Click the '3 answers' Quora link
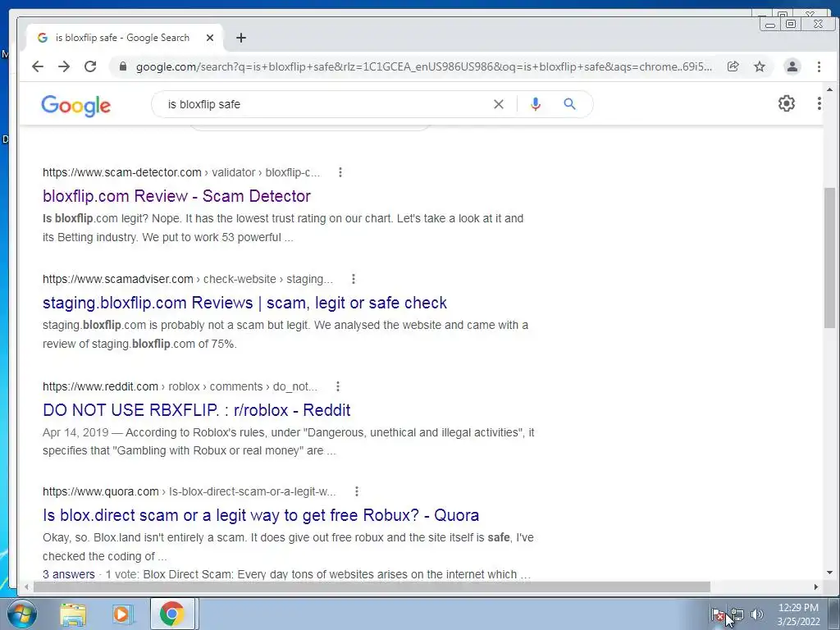The height and width of the screenshot is (630, 840). coord(69,574)
